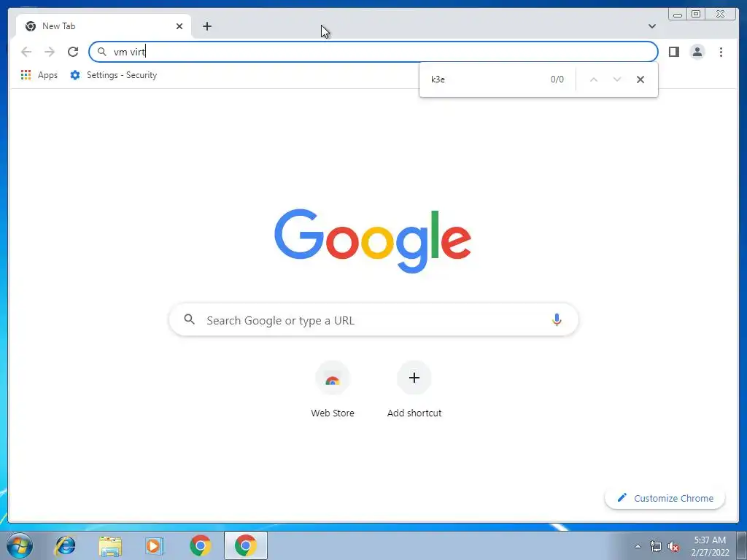Click magnifier icon in Google search box
Image resolution: width=747 pixels, height=560 pixels.
tap(190, 319)
